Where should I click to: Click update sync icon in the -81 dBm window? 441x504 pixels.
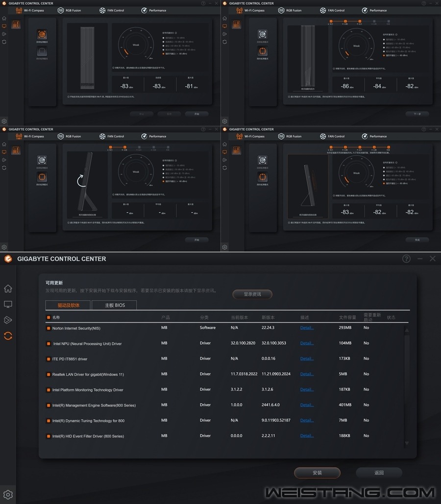(4, 42)
